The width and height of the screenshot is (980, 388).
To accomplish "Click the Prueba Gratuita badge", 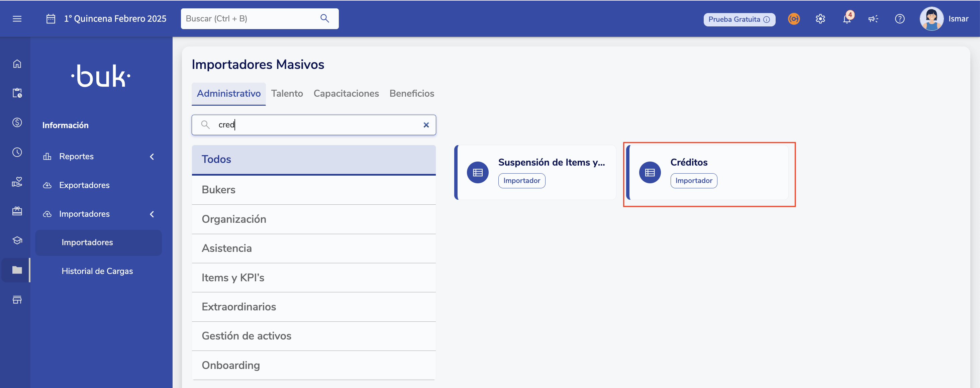I will point(739,19).
